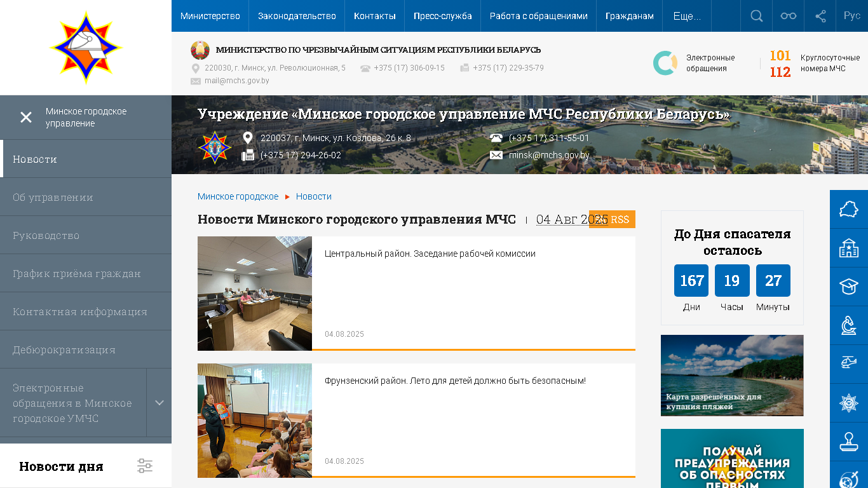Viewport: 868px width, 488px height.
Task: Click the fax icon beside +375 (17) 229-35-79
Action: pyautogui.click(x=465, y=68)
